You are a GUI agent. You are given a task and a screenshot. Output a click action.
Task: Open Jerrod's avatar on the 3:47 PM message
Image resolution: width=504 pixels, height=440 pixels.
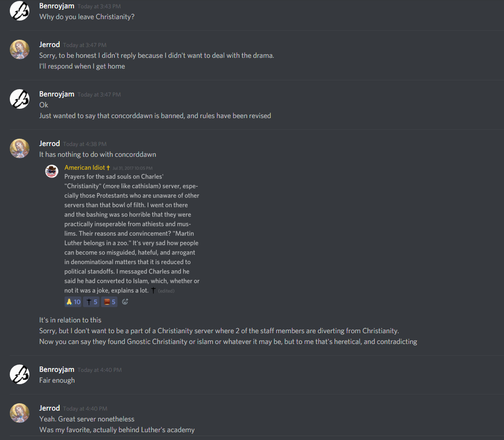(20, 49)
